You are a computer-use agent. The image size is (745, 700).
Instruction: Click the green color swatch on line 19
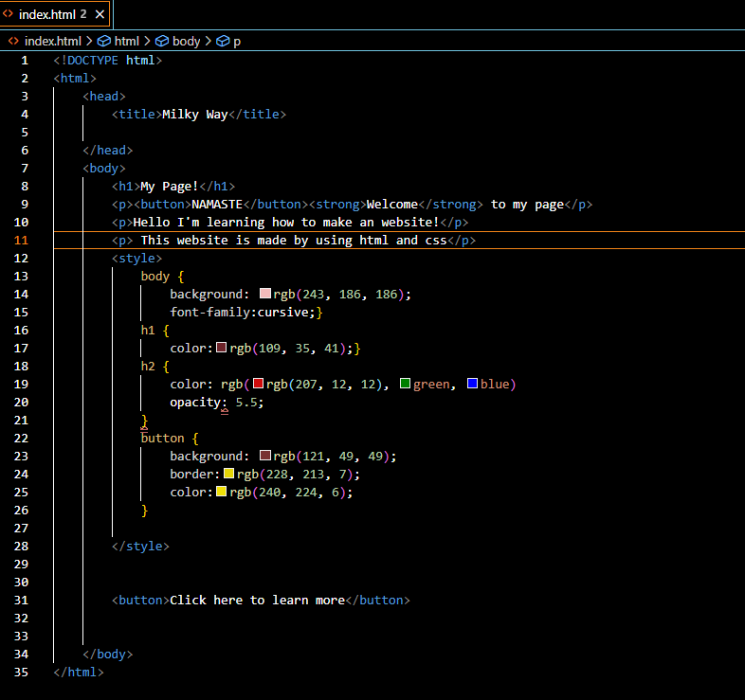coord(405,384)
